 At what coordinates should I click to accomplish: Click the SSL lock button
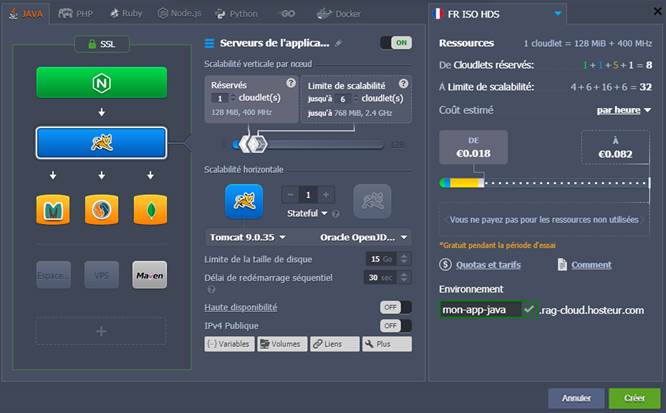[102, 45]
